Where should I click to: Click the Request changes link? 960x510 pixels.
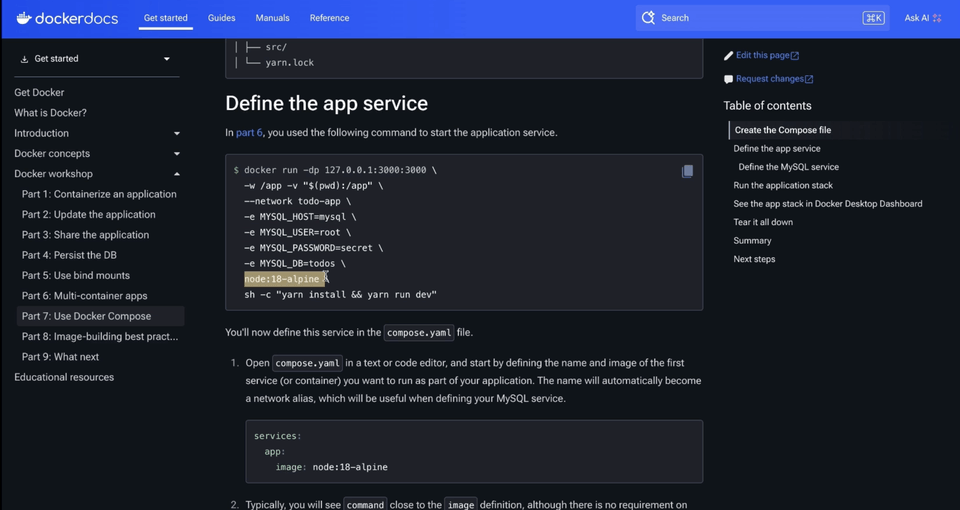770,78
